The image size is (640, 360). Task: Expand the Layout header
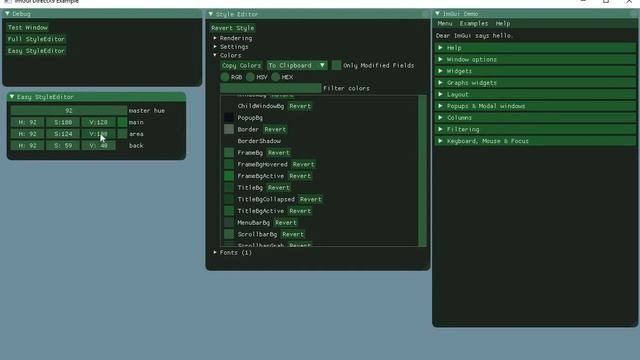[x=535, y=94]
